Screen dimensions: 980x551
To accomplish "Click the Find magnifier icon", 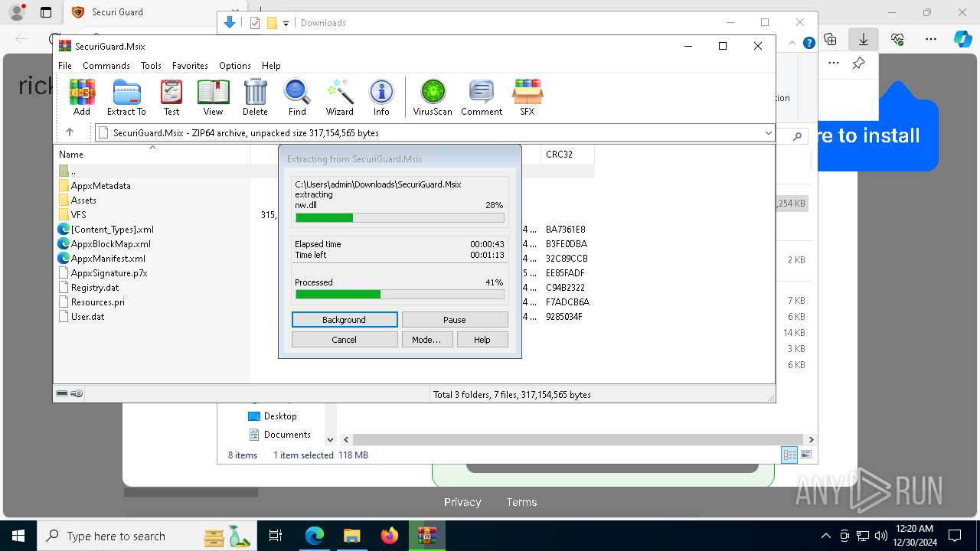I will pos(297,97).
